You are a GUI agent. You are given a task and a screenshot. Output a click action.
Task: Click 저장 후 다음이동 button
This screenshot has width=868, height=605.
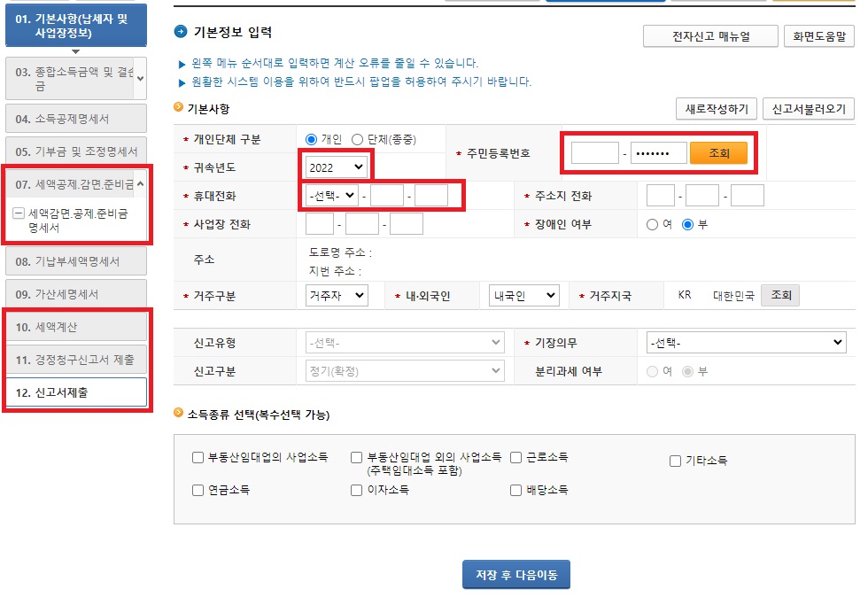(515, 575)
